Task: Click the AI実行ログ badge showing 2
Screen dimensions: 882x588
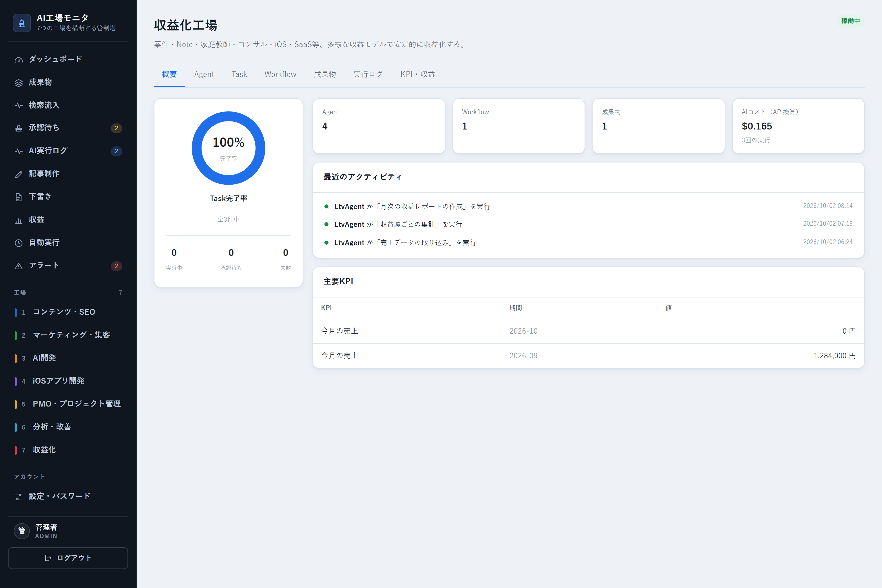Action: pyautogui.click(x=116, y=151)
